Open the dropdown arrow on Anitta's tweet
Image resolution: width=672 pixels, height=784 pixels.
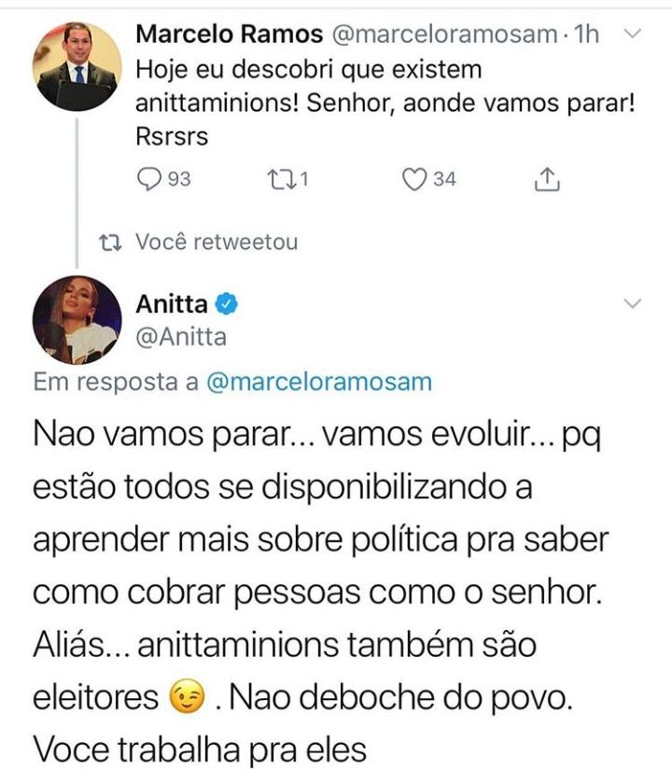633,303
